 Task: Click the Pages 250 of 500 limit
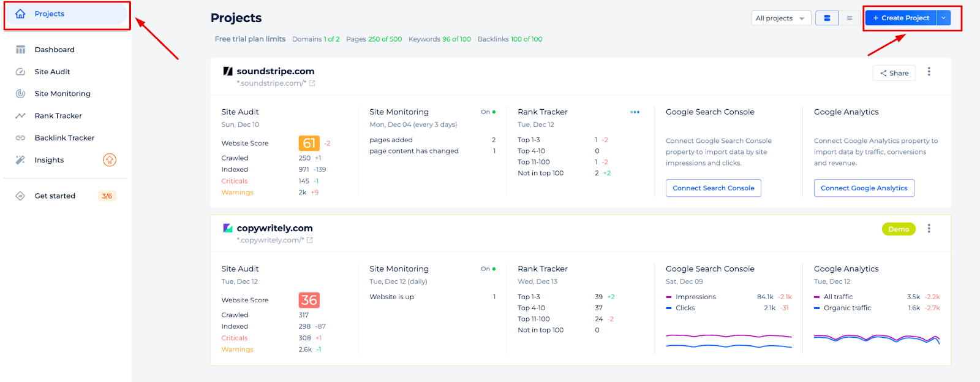coord(374,39)
